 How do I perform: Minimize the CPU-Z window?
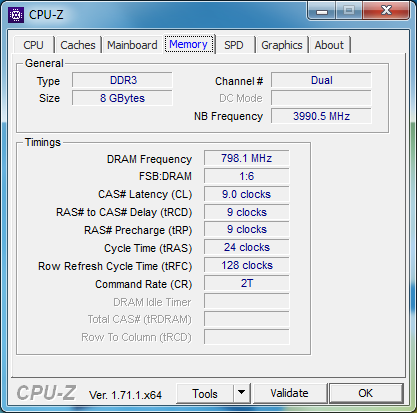pyautogui.click(x=322, y=11)
